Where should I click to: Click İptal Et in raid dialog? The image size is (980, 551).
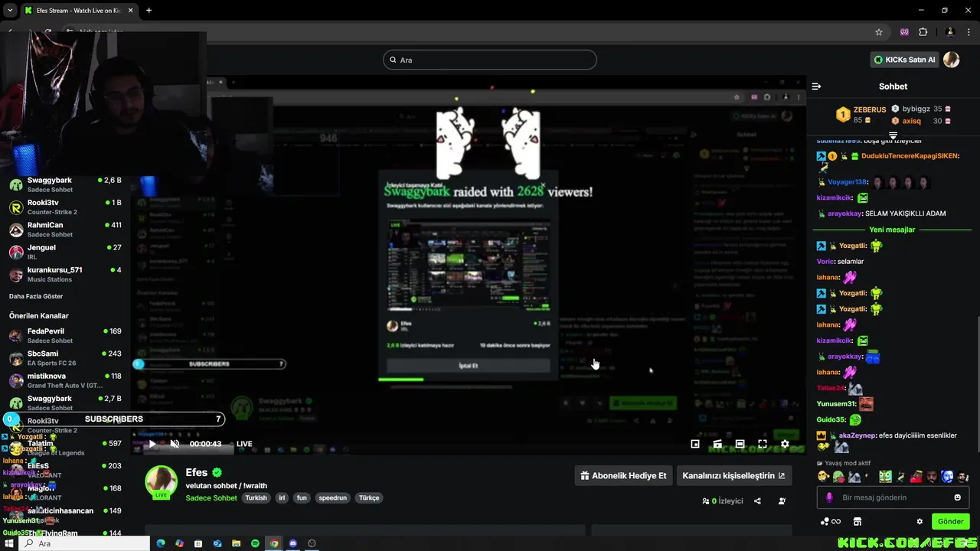coord(469,366)
